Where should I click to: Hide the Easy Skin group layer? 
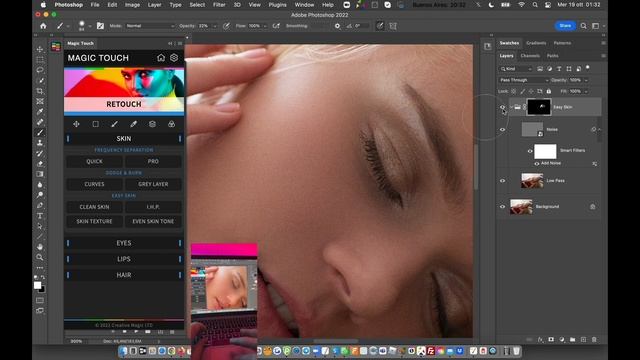point(502,107)
